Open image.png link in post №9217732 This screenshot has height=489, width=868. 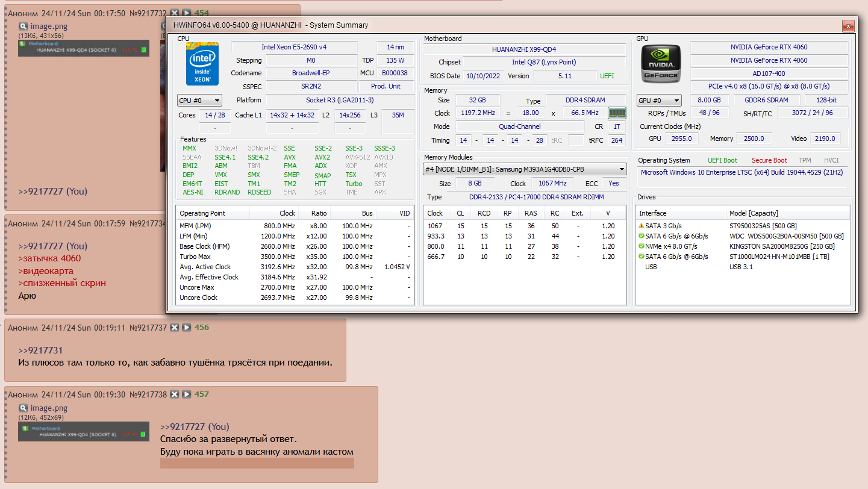click(x=49, y=26)
